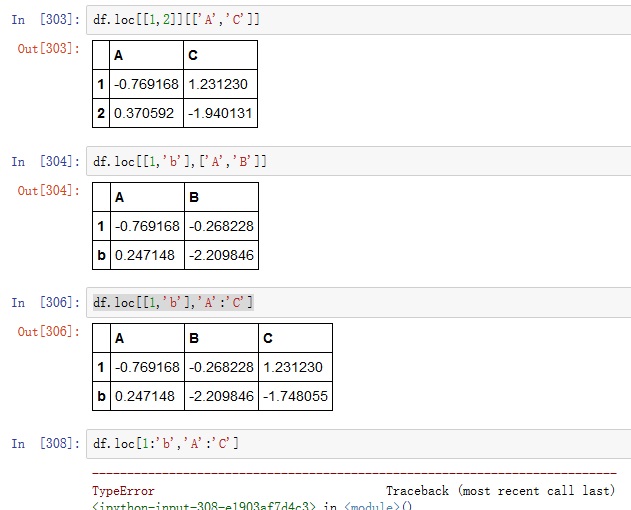Click column header B in Out[304] table
Viewport: 631px width, 510px height.
tap(194, 197)
